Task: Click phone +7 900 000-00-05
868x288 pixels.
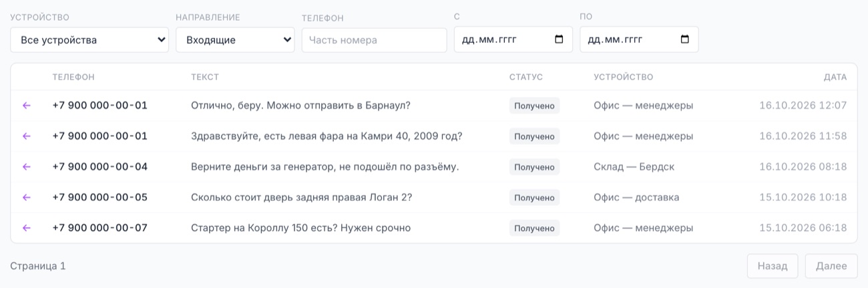Action: [x=100, y=198]
